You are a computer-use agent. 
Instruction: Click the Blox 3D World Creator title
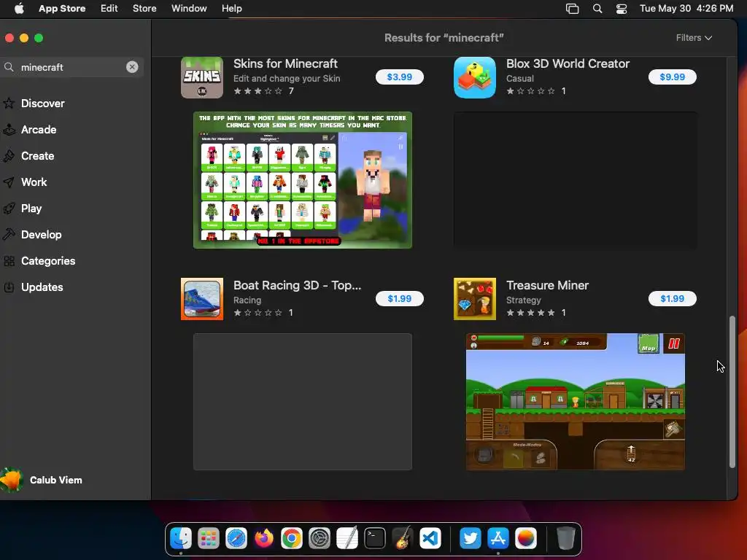[568, 63]
